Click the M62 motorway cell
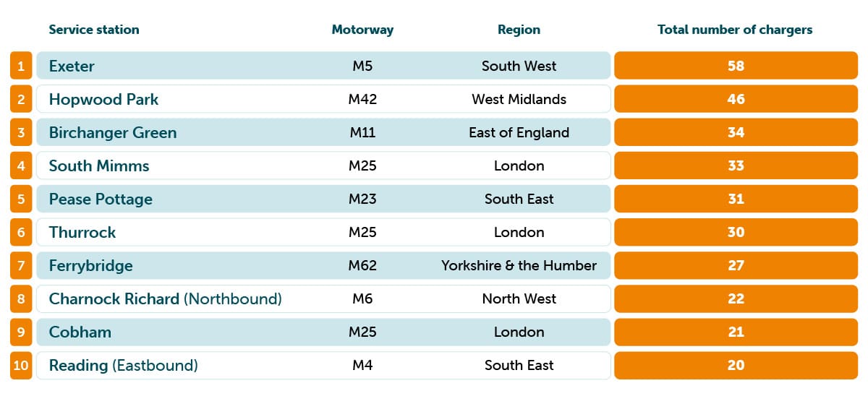 click(362, 265)
